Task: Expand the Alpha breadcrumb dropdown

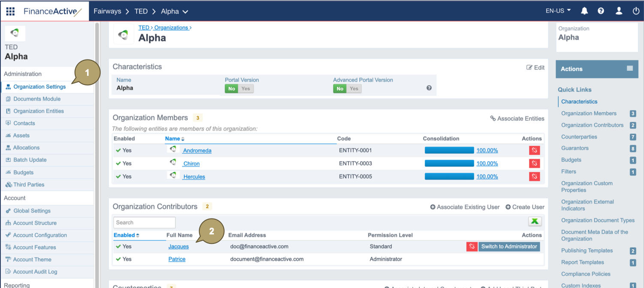Action: pyautogui.click(x=185, y=12)
